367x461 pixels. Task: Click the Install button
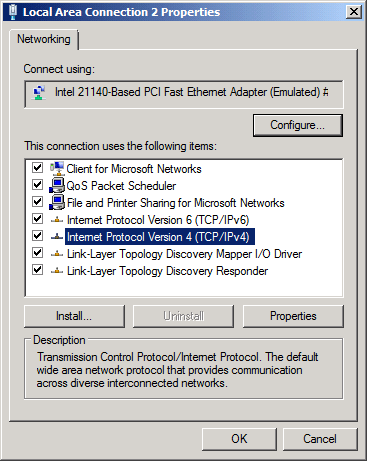coord(74,316)
